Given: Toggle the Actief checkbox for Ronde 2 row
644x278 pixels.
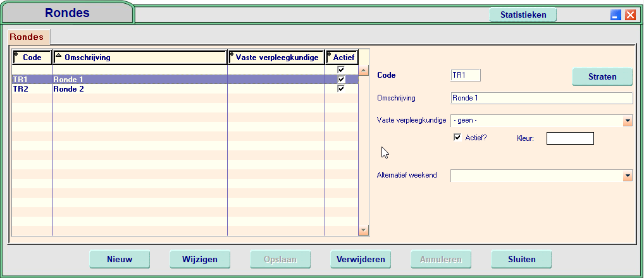Looking at the screenshot, I should 341,89.
